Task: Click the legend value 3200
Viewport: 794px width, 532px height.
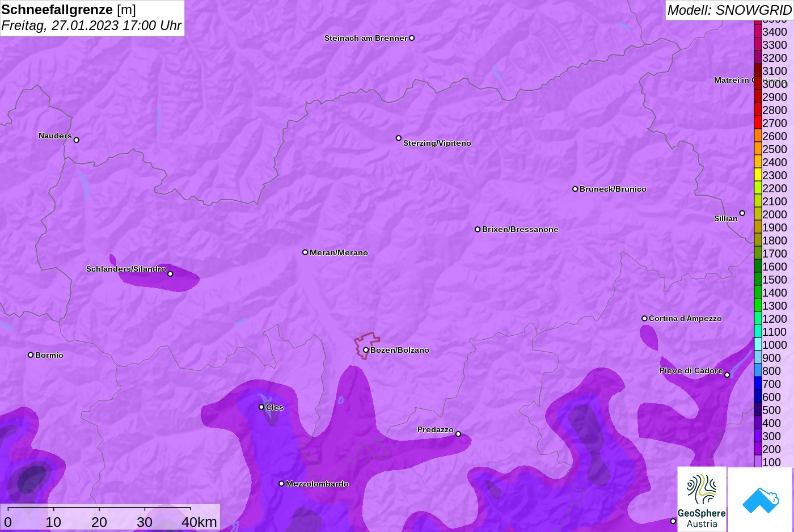Action: click(x=775, y=58)
